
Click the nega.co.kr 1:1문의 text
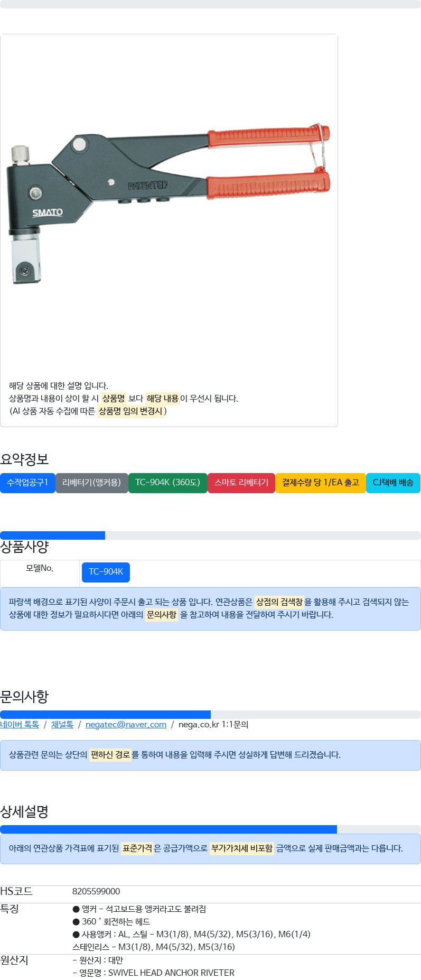point(213,725)
